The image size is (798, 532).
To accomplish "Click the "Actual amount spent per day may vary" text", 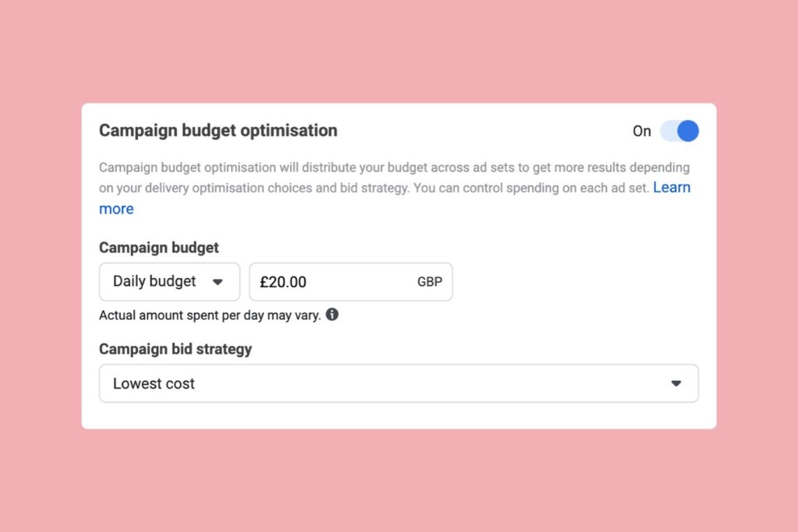I will pos(210,315).
